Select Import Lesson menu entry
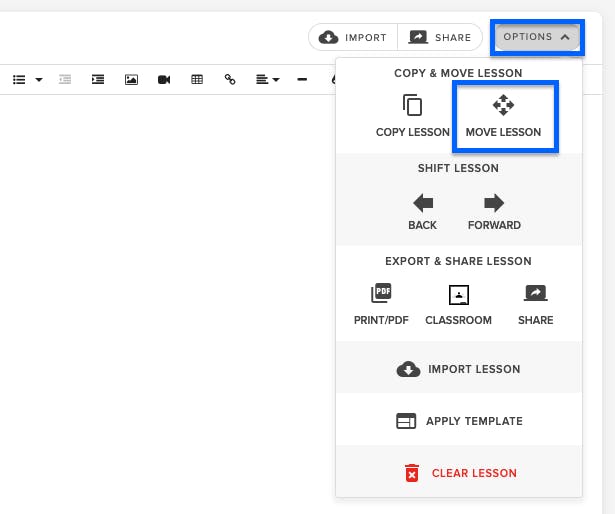This screenshot has height=514, width=615. (459, 369)
